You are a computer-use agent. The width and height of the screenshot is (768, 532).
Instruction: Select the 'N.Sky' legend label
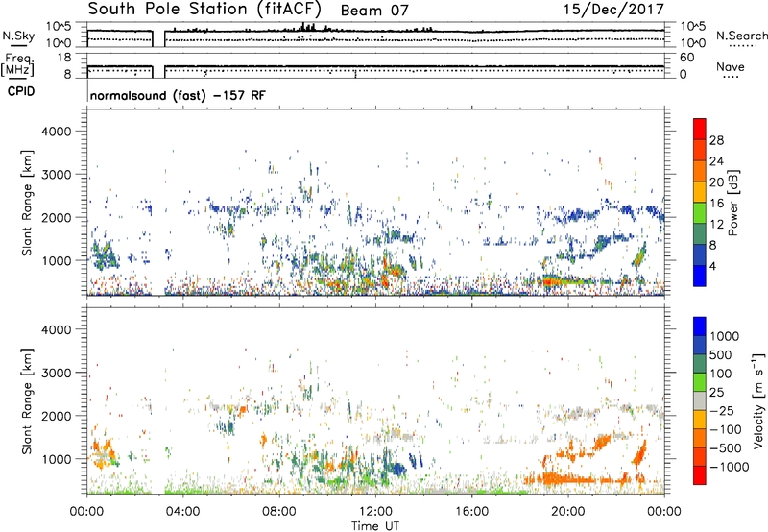(x=18, y=36)
